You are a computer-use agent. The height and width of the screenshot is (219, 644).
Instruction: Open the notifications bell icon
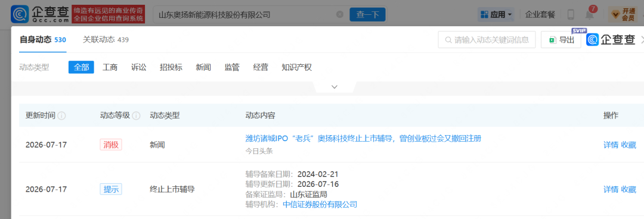coord(590,15)
